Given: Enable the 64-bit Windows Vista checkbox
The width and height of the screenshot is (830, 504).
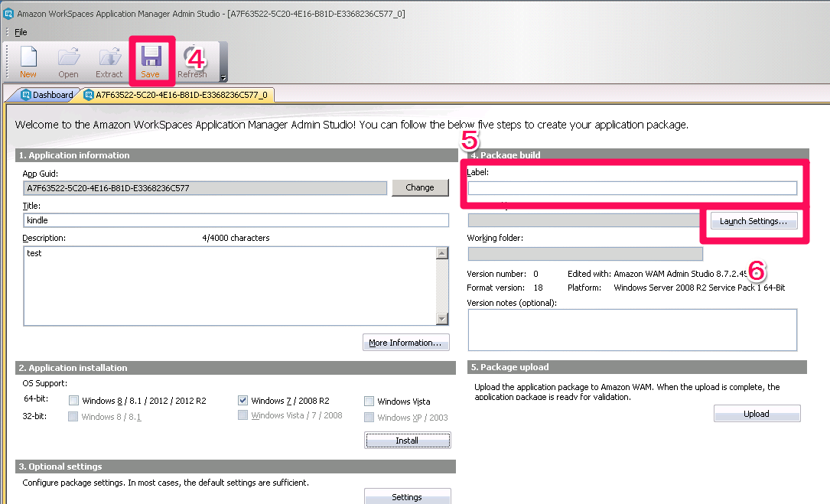Looking at the screenshot, I should (369, 402).
